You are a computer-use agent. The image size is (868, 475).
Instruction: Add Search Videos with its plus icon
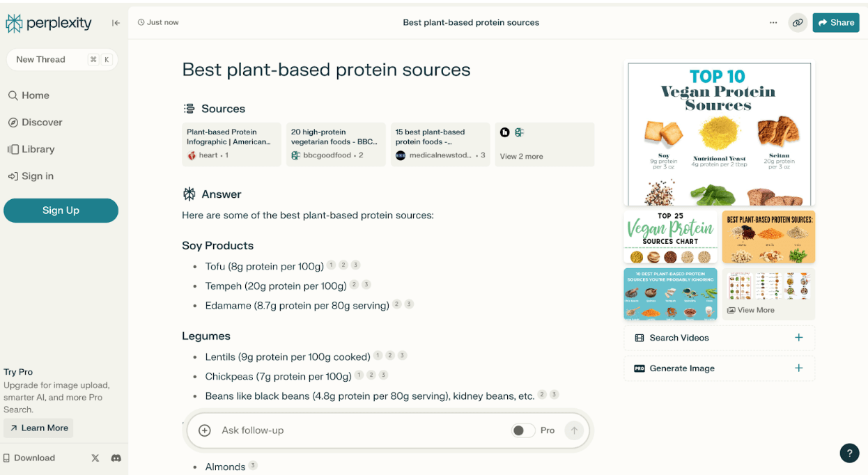click(x=798, y=338)
